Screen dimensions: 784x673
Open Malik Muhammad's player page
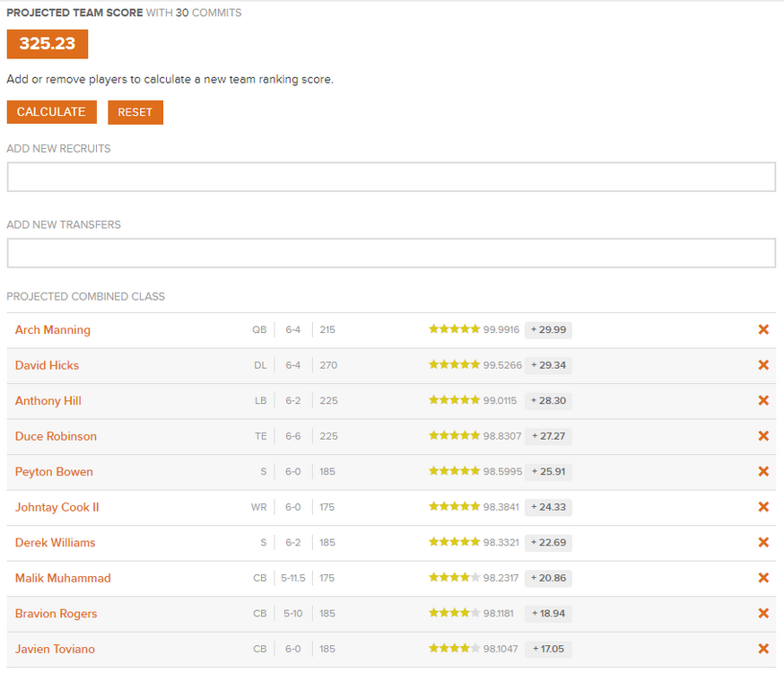click(x=63, y=578)
